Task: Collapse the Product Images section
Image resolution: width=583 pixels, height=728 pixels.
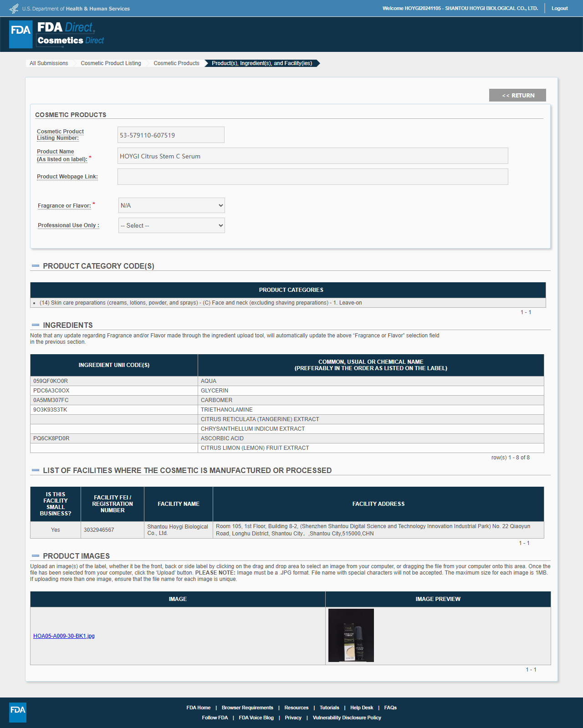Action: [36, 556]
